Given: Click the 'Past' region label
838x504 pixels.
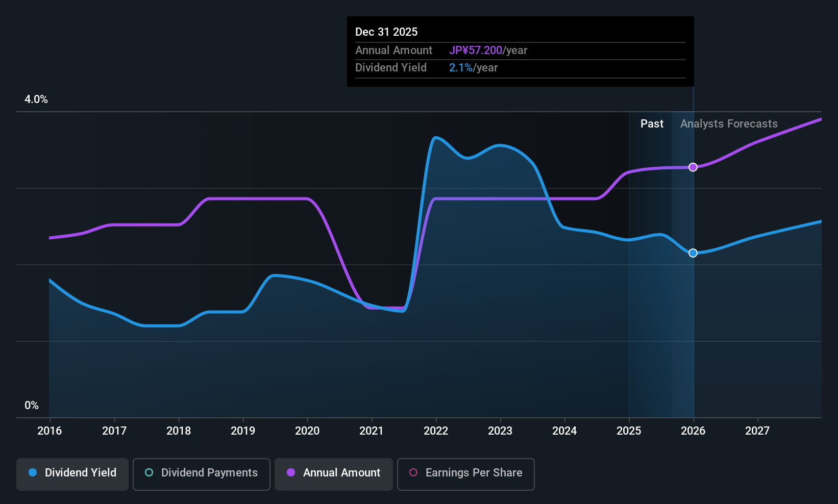Looking at the screenshot, I should tap(652, 124).
